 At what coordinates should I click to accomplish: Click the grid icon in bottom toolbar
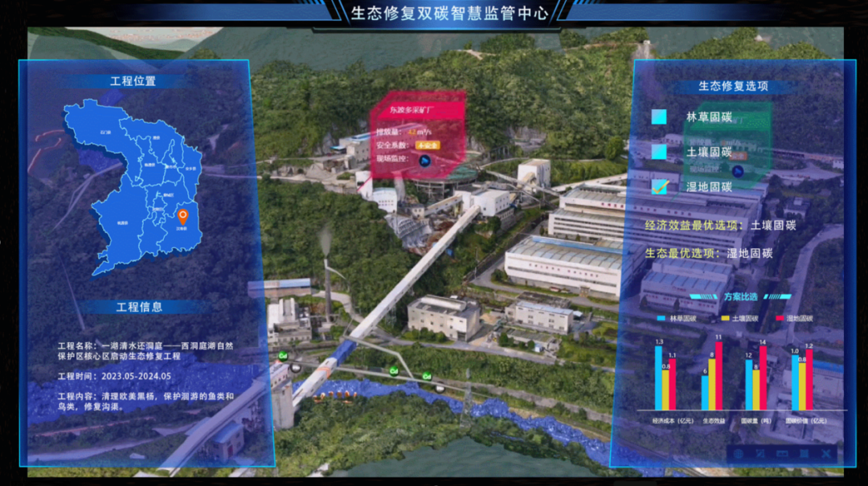pos(802,454)
